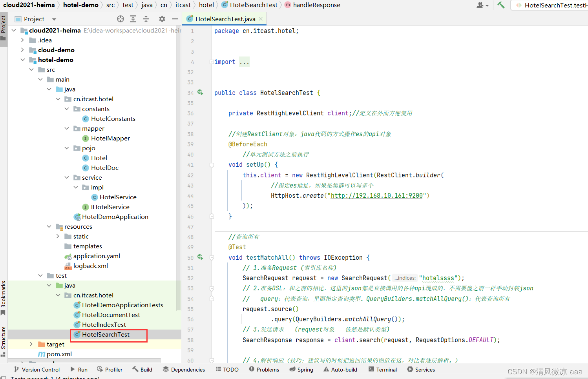Collapse the constants package
This screenshot has height=379, width=588.
point(67,109)
